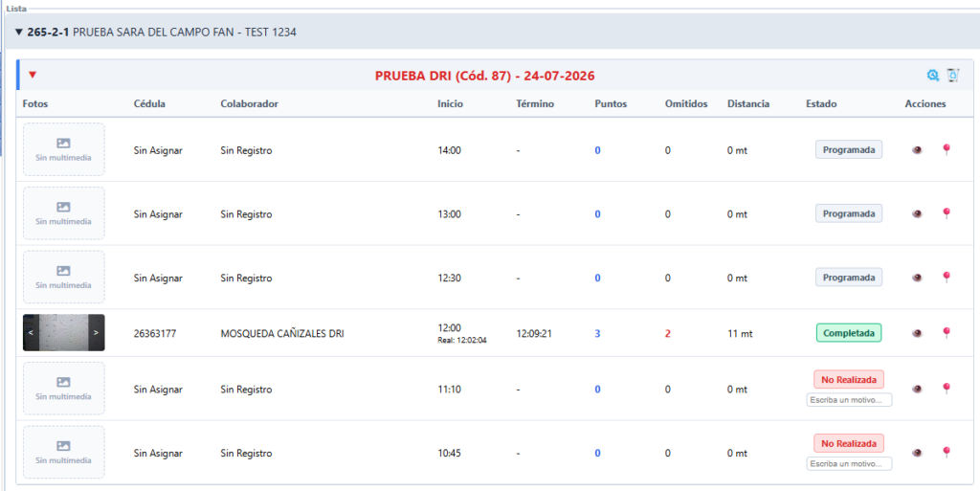Click the Sin multimedia placeholder in 13:00 row
980x491 pixels.
click(64, 213)
